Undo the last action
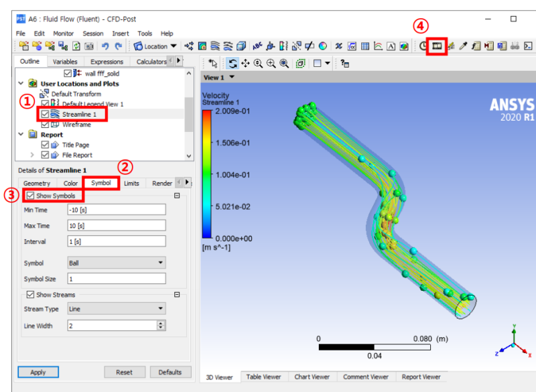Image resolution: width=536 pixels, height=392 pixels. (105, 46)
